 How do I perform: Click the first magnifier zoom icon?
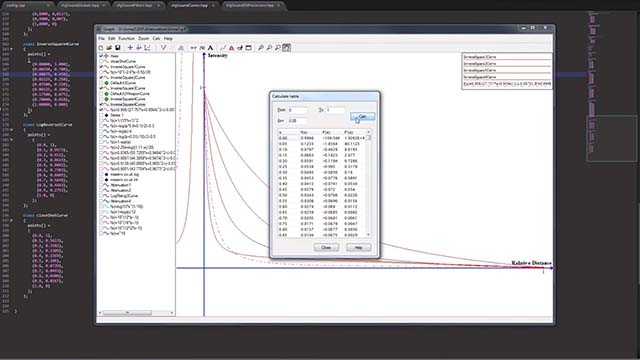tap(261, 48)
